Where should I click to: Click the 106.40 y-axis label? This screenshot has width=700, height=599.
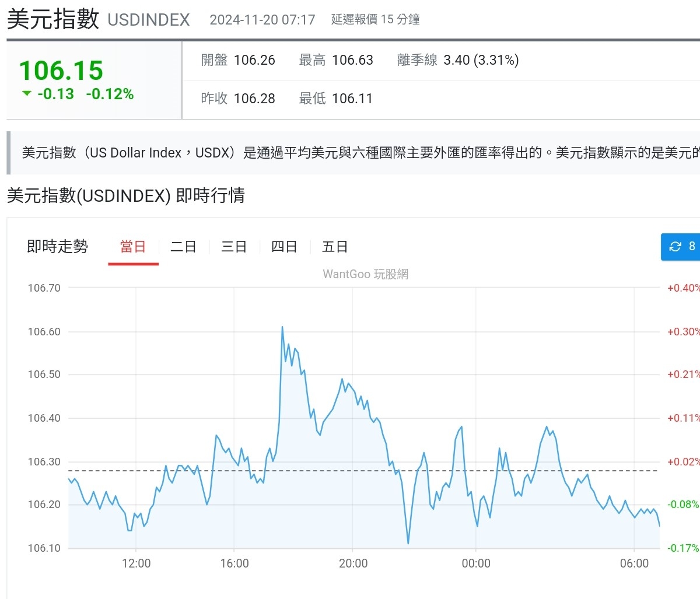click(x=44, y=418)
